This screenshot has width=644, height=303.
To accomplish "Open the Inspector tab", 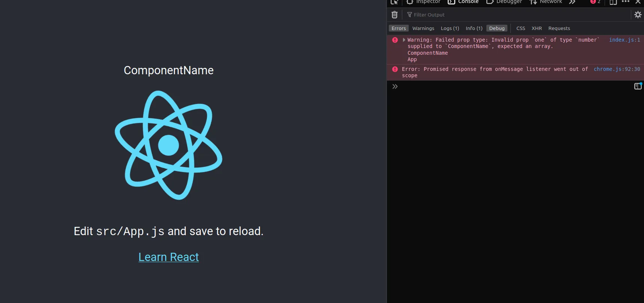I will point(423,2).
